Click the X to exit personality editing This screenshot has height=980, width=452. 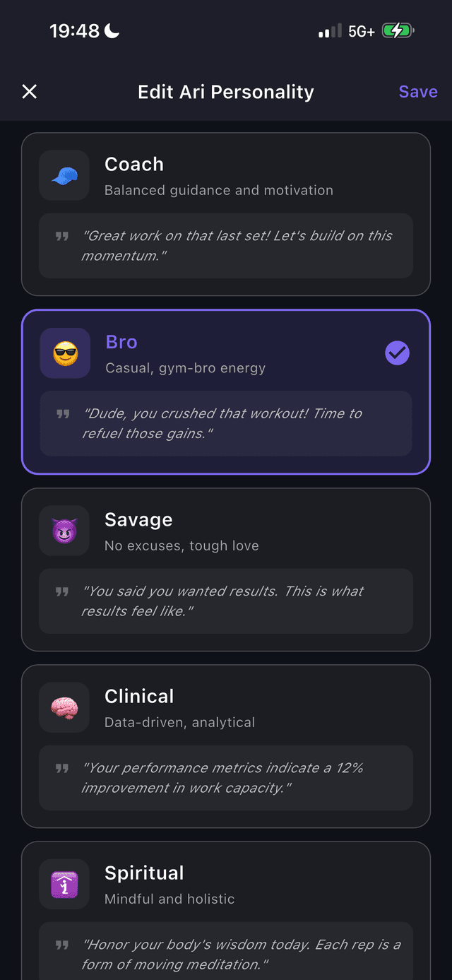[x=29, y=91]
